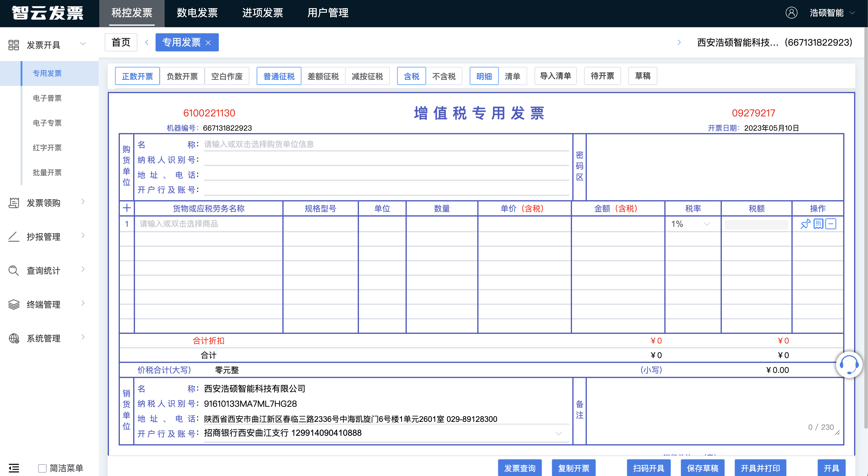The width and height of the screenshot is (868, 476).
Task: Click the buyer 名称 input field
Action: pyautogui.click(x=386, y=145)
